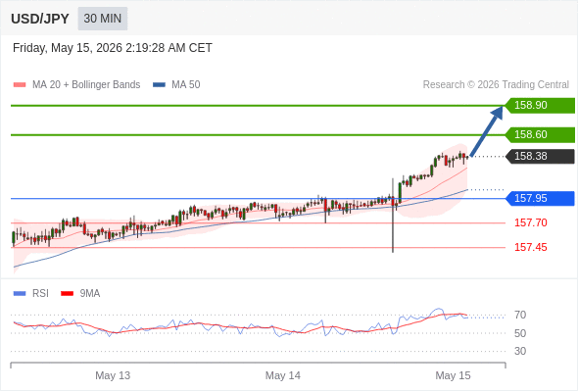Screen dimensions: 578x392
Task: Click the Research Trading Central copyright text
Action: (x=496, y=85)
